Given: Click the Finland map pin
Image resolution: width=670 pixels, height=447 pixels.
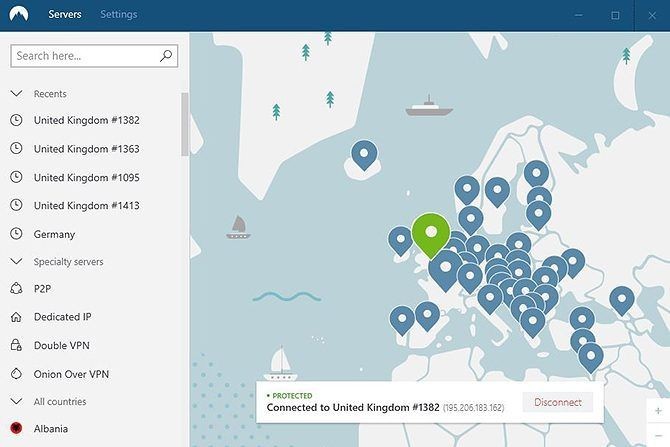Looking at the screenshot, I should pyautogui.click(x=536, y=174).
